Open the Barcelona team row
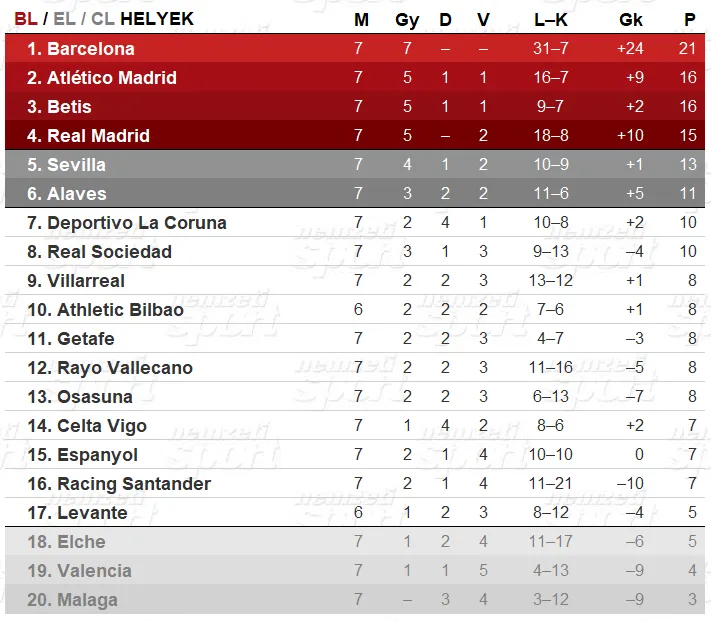This screenshot has width=711, height=621. [355, 48]
